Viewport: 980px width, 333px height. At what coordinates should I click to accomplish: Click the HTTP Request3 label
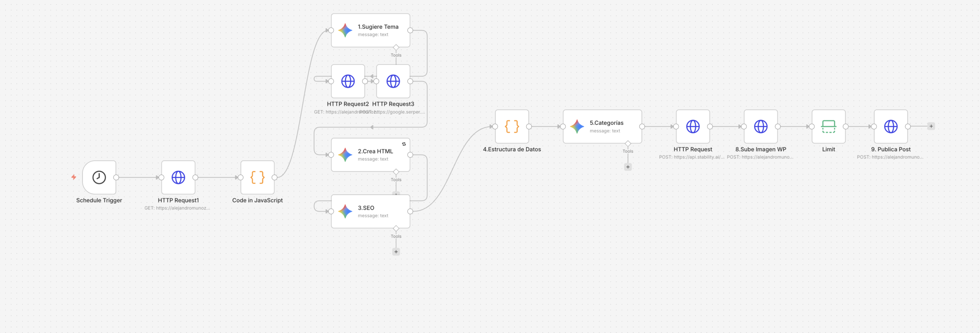click(393, 104)
